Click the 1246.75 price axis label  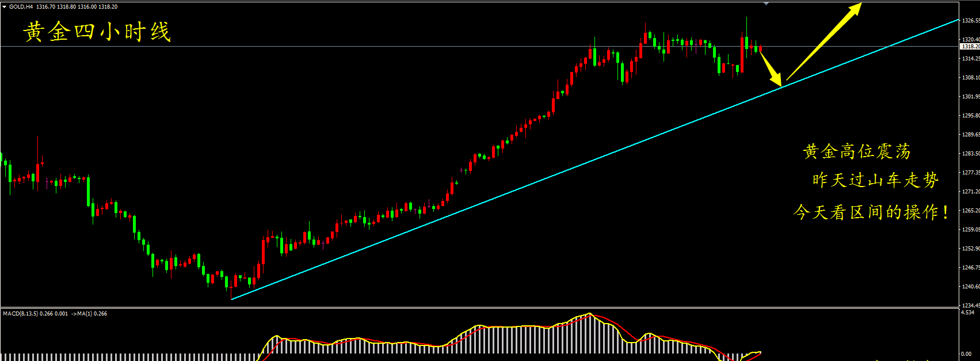971,268
